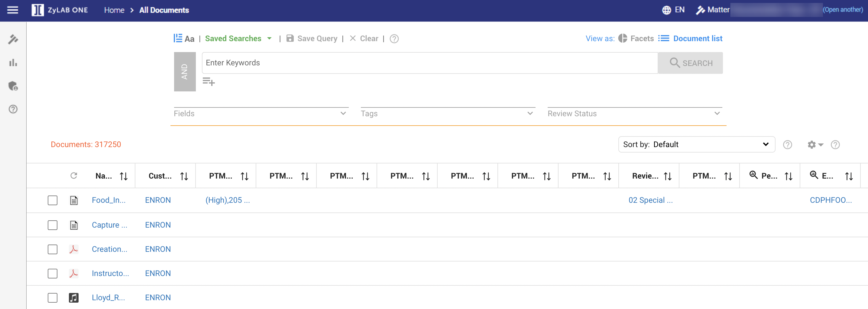Open the hamburger main menu
868x309 pixels.
pos(12,10)
